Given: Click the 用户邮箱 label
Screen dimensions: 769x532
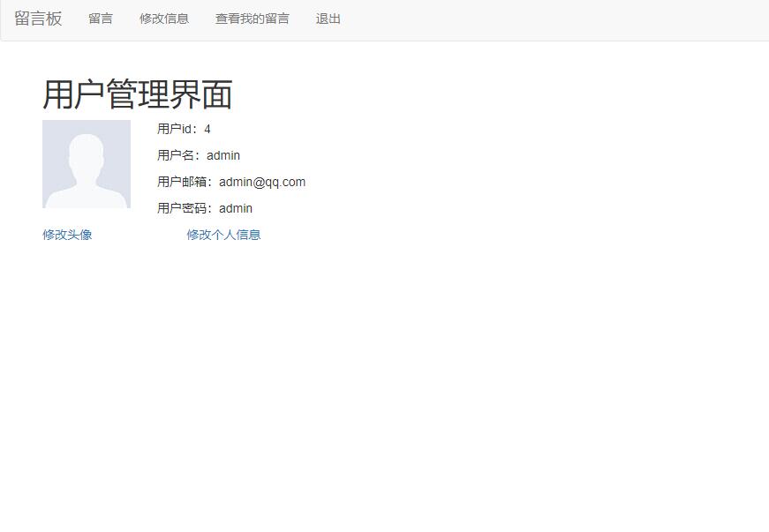Looking at the screenshot, I should coord(181,182).
